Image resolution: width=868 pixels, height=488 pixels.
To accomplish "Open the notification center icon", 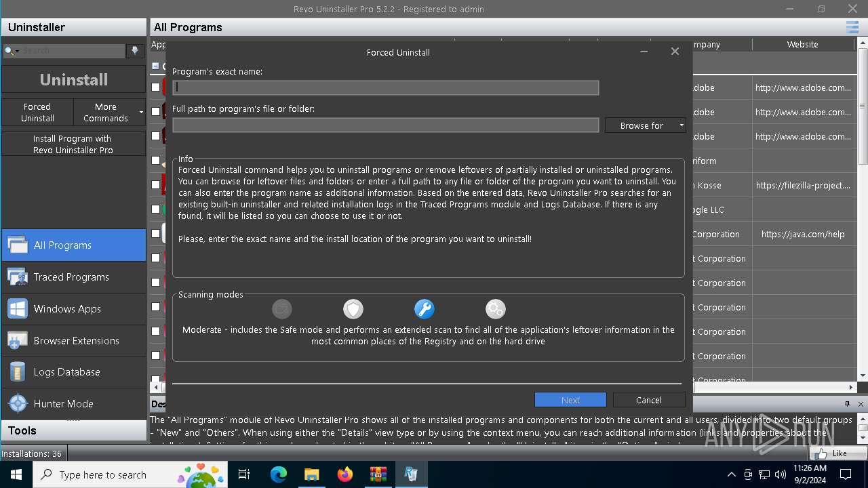I will point(846,474).
